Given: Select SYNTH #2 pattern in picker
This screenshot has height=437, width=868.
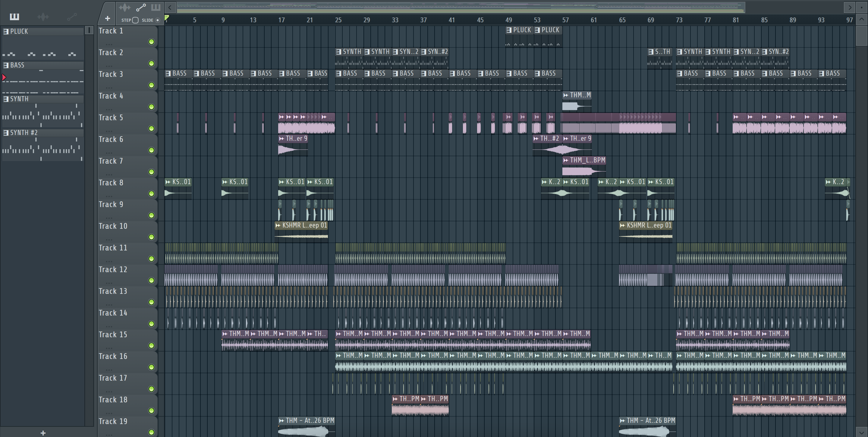Looking at the screenshot, I should coord(43,145).
